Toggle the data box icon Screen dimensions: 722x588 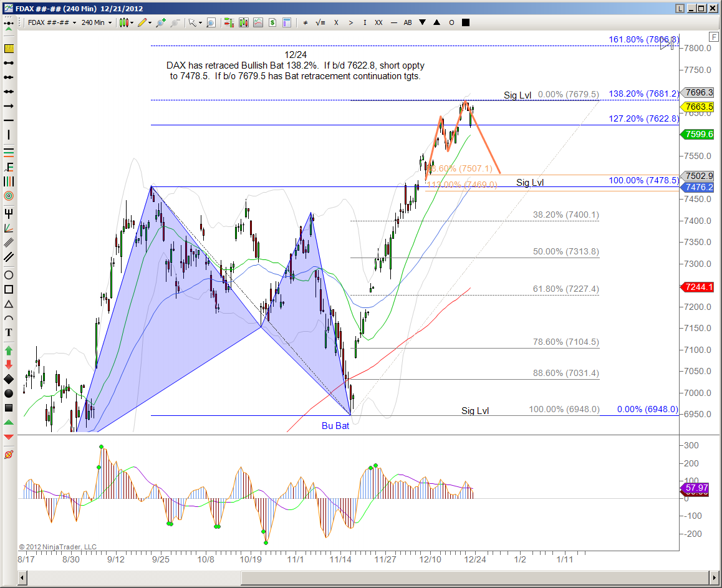[287, 22]
